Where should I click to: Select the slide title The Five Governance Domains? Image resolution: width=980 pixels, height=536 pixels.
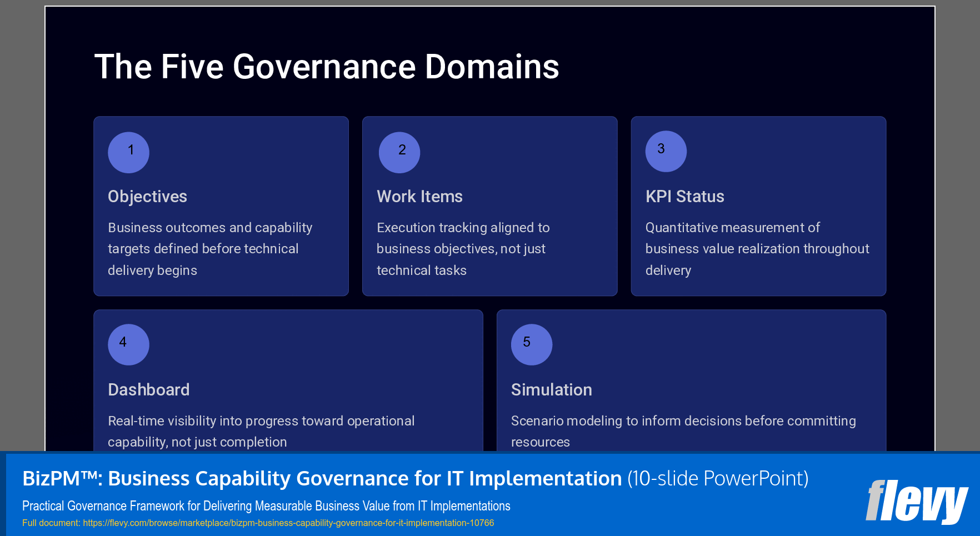[x=327, y=67]
